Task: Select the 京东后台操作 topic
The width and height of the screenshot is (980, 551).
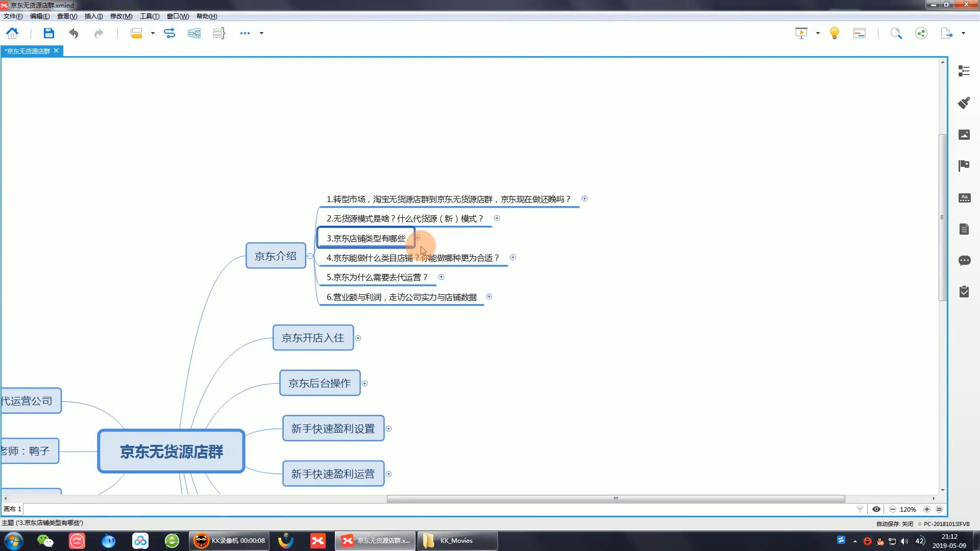Action: (320, 383)
